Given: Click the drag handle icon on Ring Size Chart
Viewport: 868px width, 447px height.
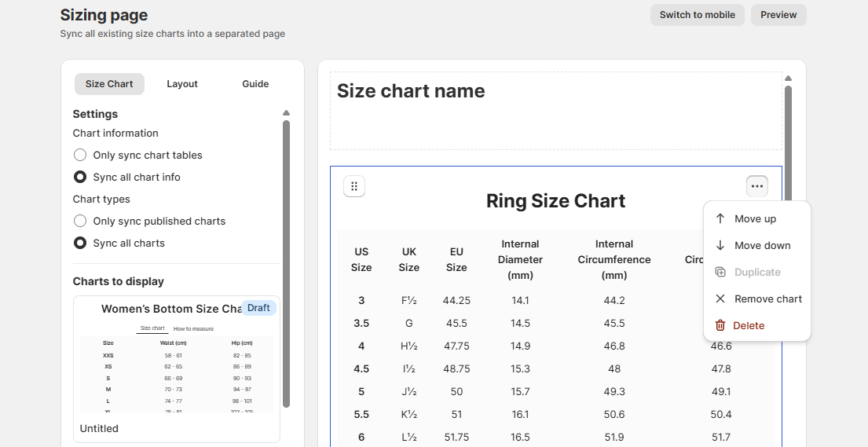Looking at the screenshot, I should point(354,186).
